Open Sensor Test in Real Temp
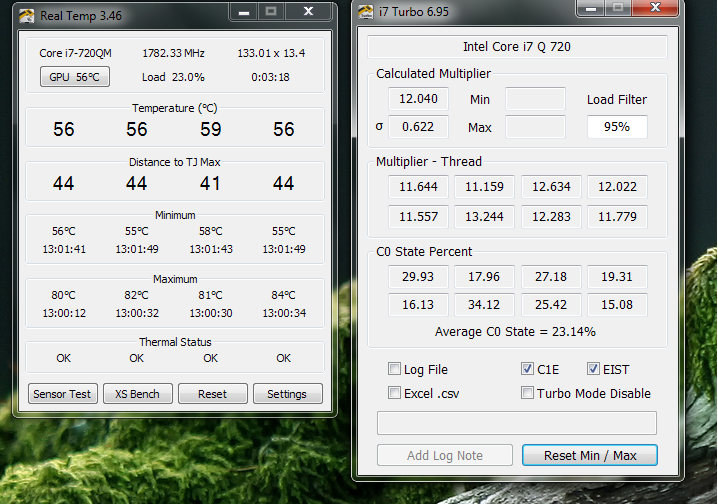718x504 pixels. pyautogui.click(x=62, y=394)
